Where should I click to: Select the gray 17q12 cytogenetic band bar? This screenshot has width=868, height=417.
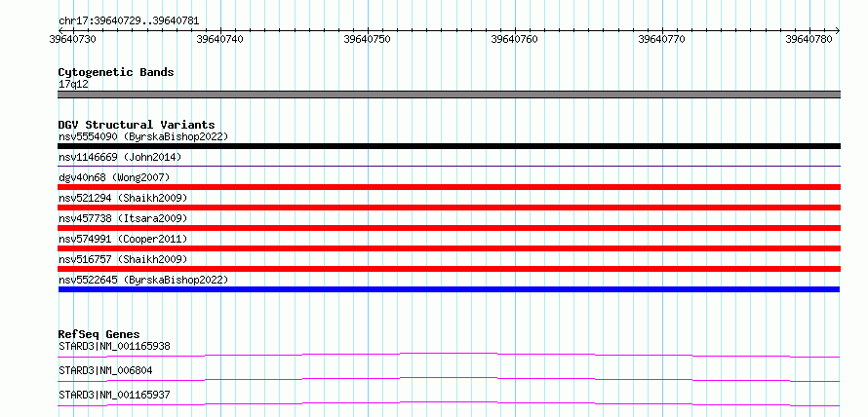coord(449,95)
